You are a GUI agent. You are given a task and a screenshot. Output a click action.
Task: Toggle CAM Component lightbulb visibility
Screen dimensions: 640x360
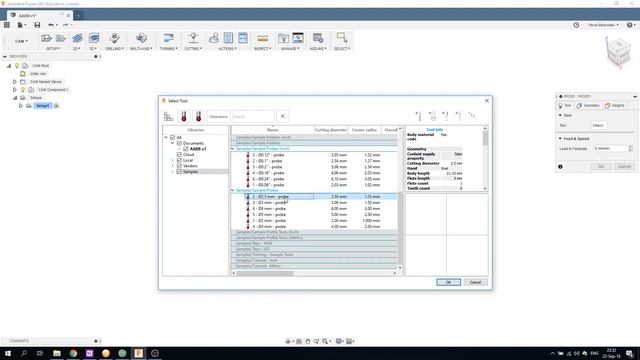click(23, 90)
